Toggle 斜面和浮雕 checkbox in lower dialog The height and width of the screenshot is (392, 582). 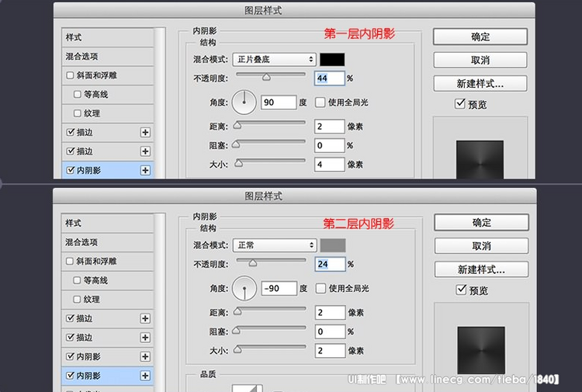click(x=69, y=262)
